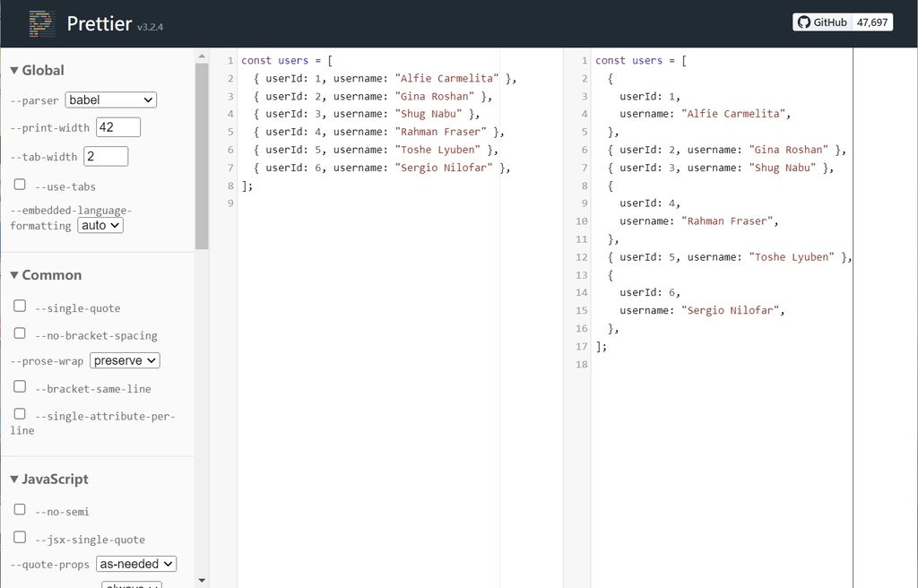Screen dimensions: 918x588
Task: Click input editor line number 9
Action: coord(230,203)
